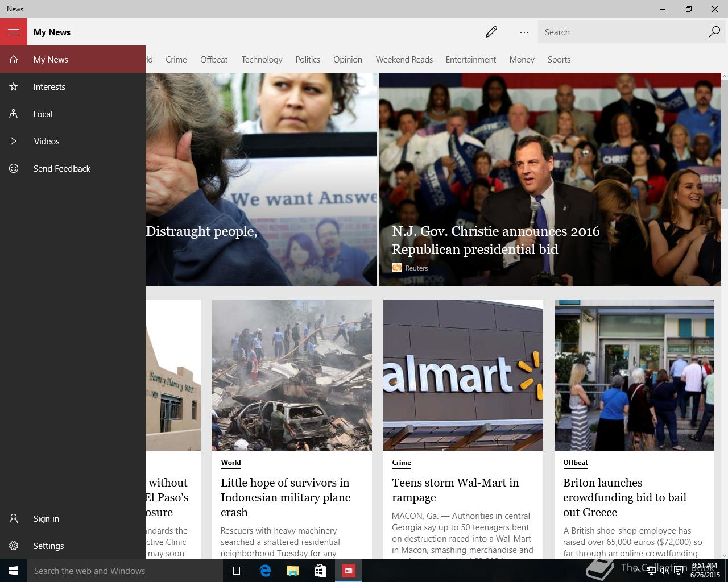Click the Reuters source text
The height and width of the screenshot is (582, 728).
416,268
